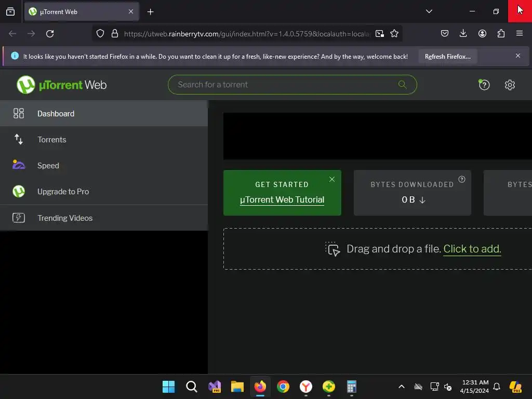Open the Dashboard grid icon
The image size is (532, 399).
click(19, 113)
